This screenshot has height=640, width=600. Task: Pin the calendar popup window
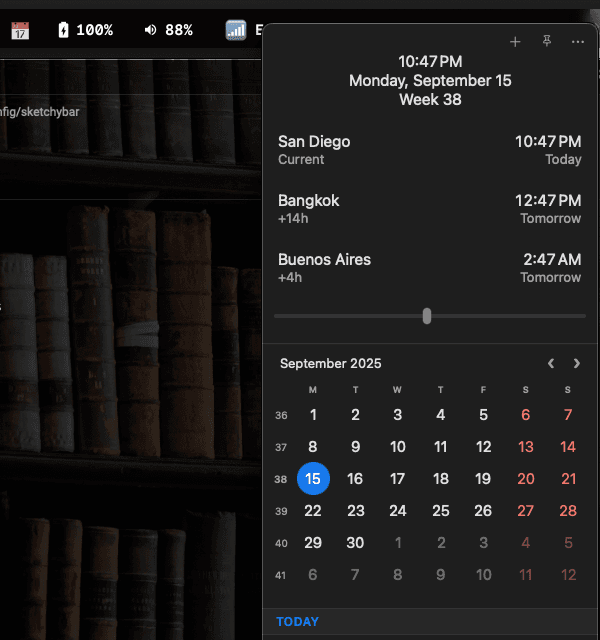pos(546,42)
